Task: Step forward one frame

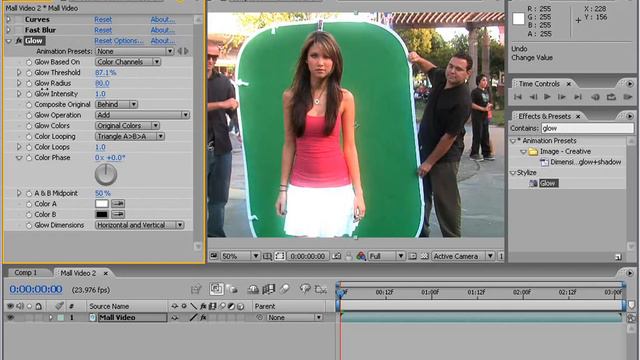Action: pos(562,97)
